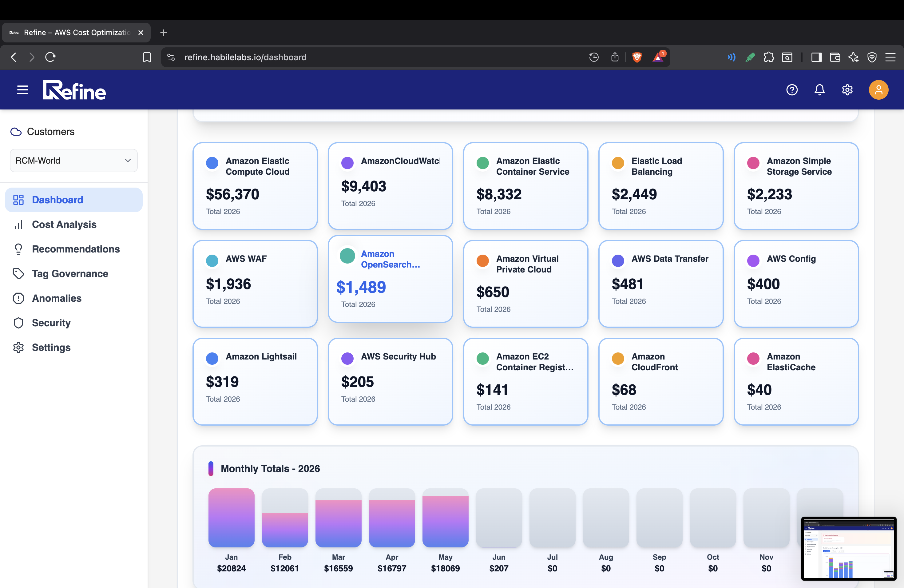Click the address bar URL
Image resolution: width=904 pixels, height=588 pixels.
(x=245, y=58)
